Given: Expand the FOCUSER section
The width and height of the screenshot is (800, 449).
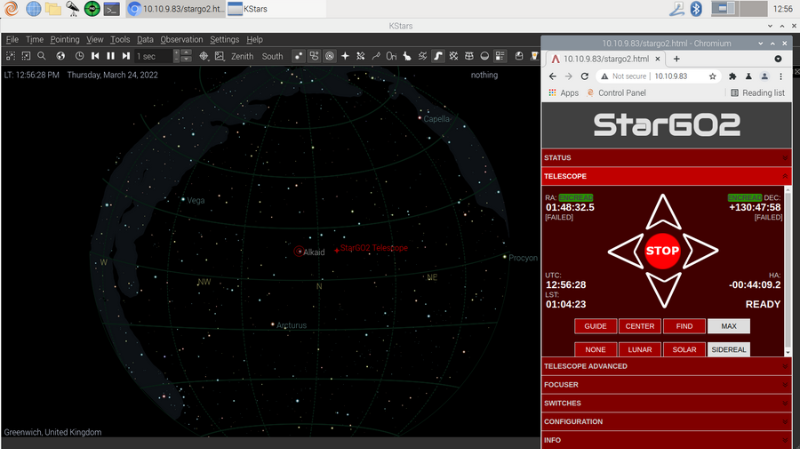Looking at the screenshot, I should click(666, 384).
